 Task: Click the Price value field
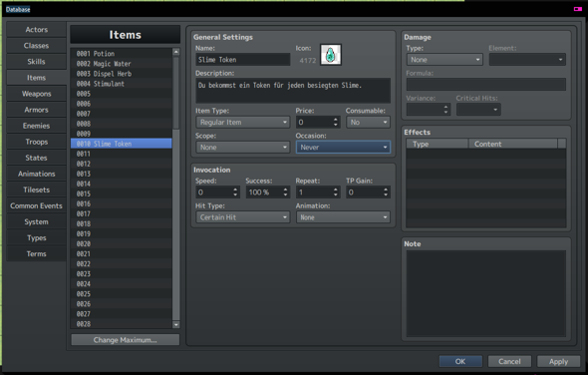[314, 123]
